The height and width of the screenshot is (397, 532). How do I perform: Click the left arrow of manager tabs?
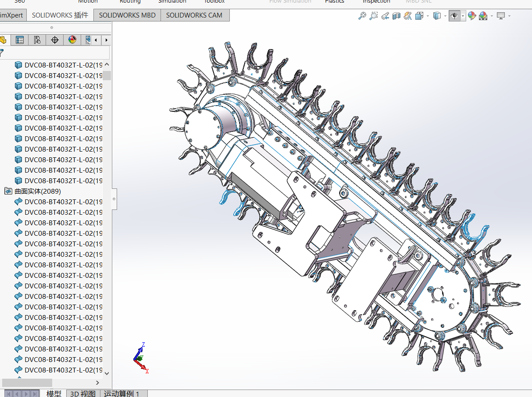click(96, 40)
